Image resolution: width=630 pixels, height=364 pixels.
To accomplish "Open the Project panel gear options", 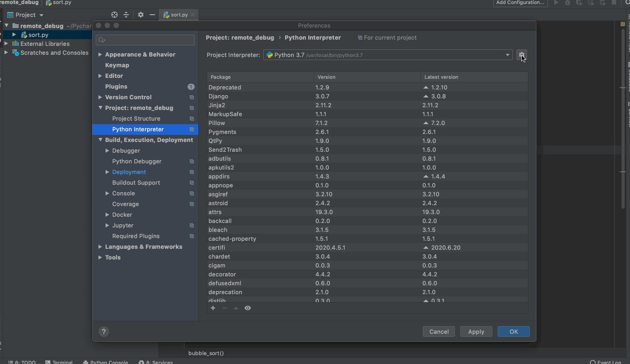I will pyautogui.click(x=141, y=15).
